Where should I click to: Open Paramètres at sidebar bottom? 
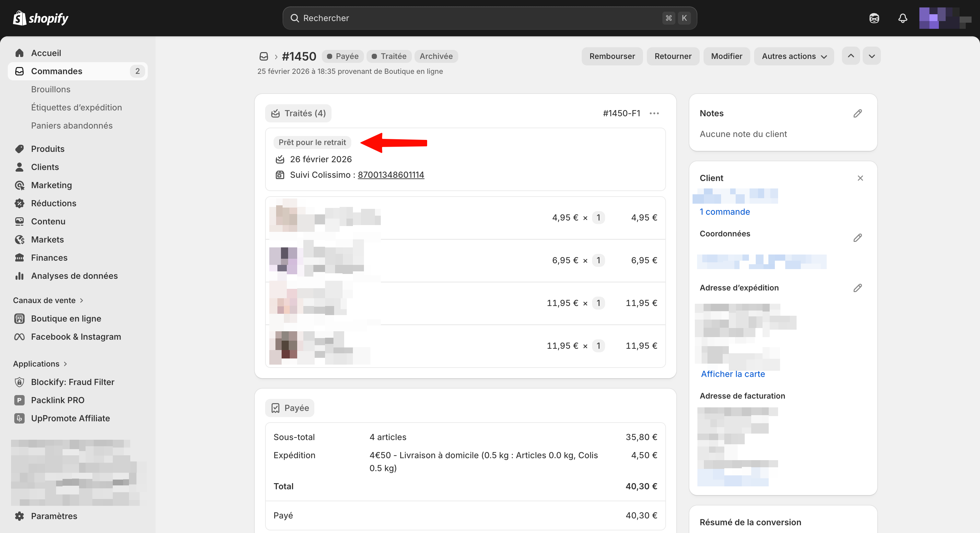pos(54,516)
